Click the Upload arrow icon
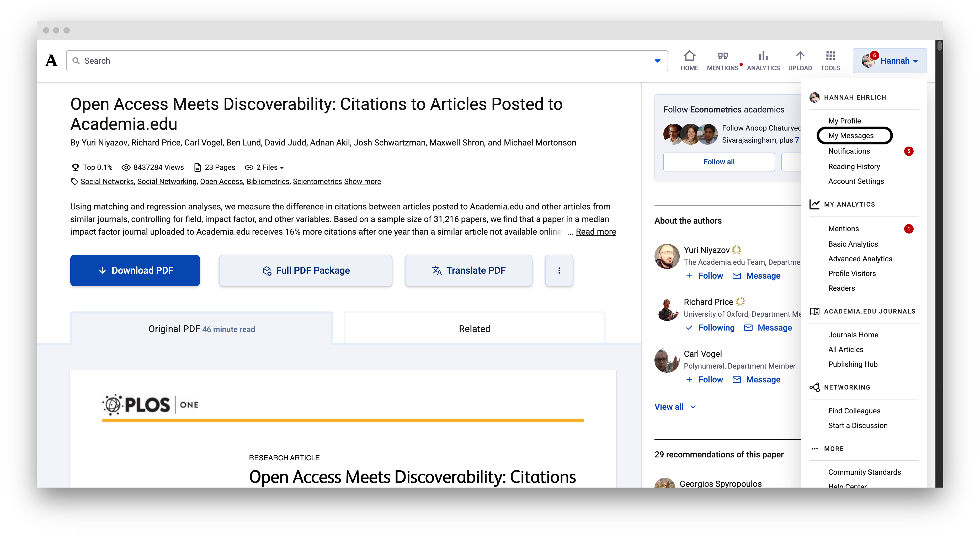 pos(800,56)
